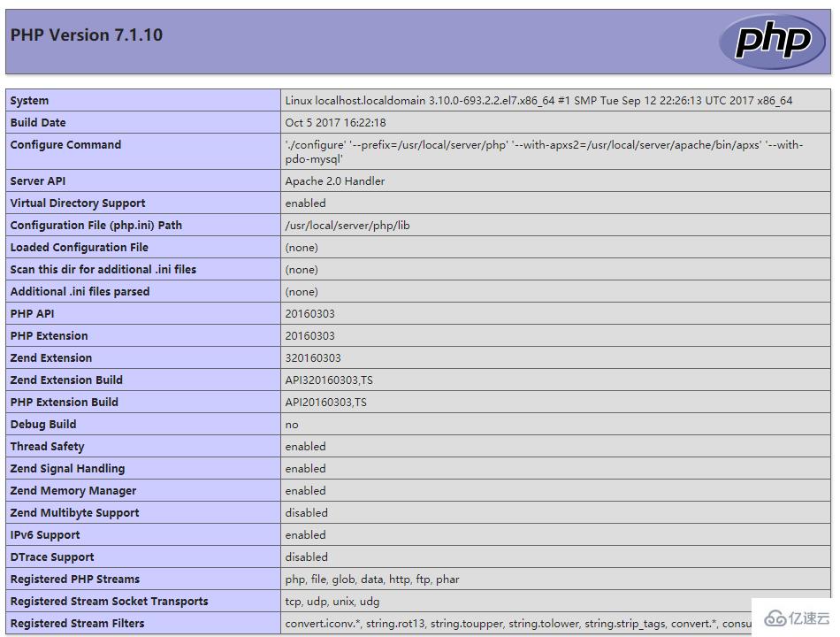Click Additional .ini files parsed label
The width and height of the screenshot is (840, 637).
click(80, 291)
